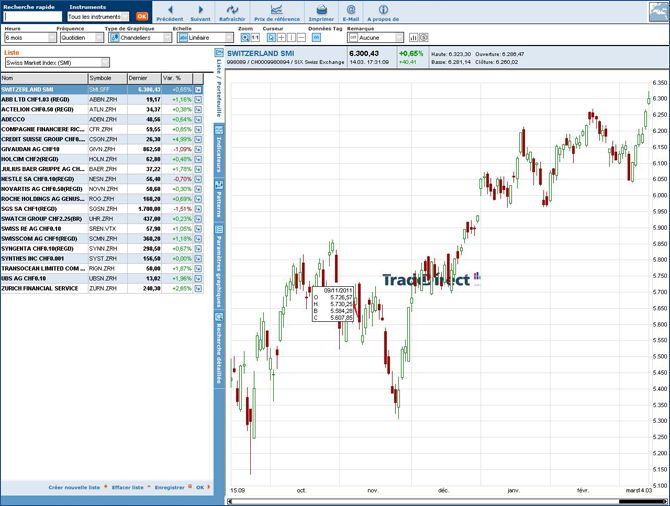Open Echelle dropdown showing Linéaire

pyautogui.click(x=206, y=38)
